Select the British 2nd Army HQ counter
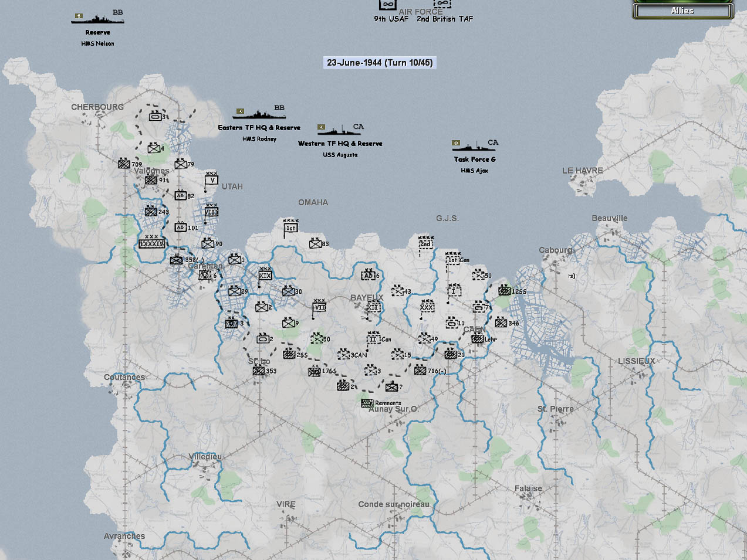747x560 pixels. coord(426,245)
